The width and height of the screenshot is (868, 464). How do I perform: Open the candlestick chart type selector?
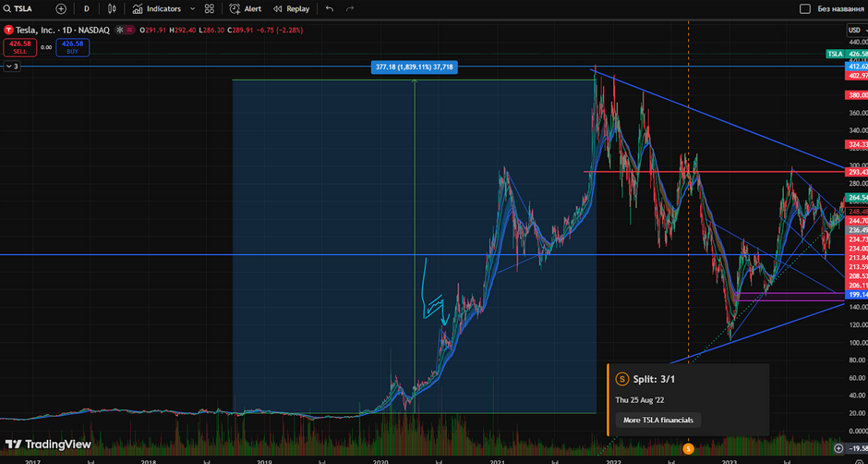[x=113, y=8]
